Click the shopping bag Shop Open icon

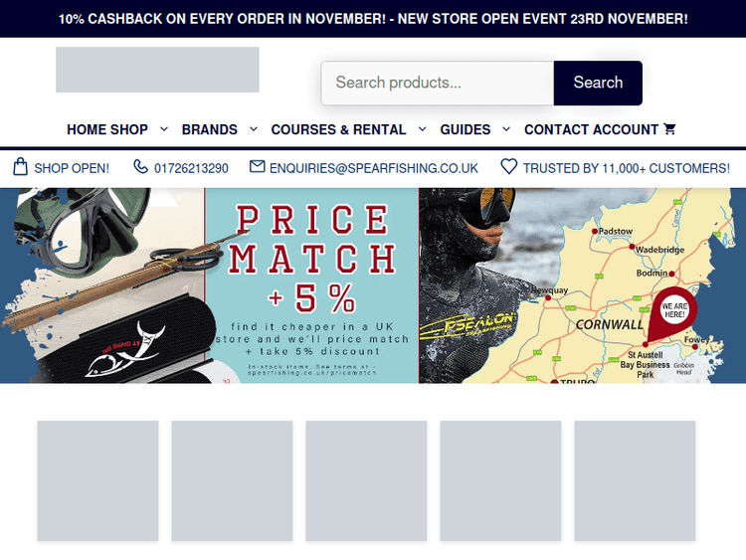click(20, 167)
